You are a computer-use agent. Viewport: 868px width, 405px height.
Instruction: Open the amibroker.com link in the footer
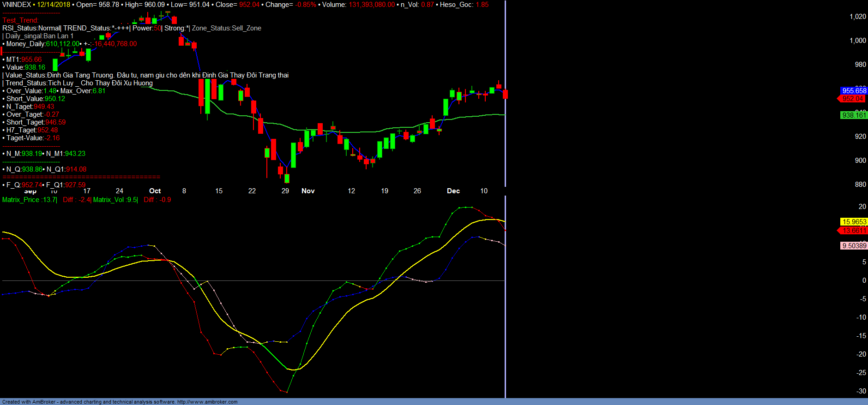(x=207, y=402)
